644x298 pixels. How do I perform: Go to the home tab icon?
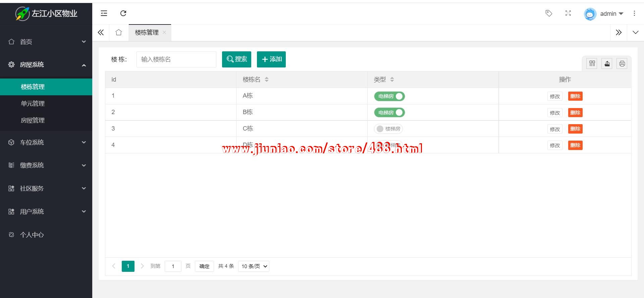pos(118,33)
